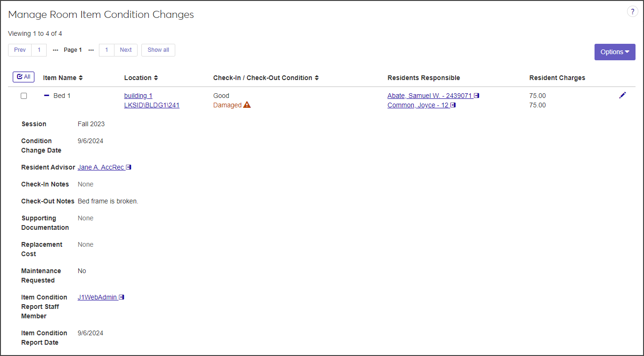This screenshot has width=644, height=356.
Task: Open the LKSID\BLDG1\241 room link
Action: (x=152, y=105)
